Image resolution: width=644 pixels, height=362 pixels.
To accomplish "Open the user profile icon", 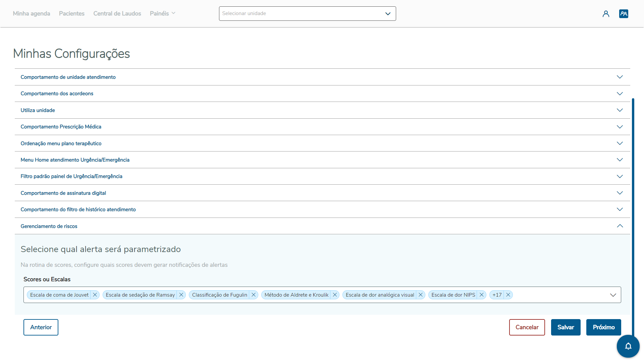I will (x=606, y=14).
